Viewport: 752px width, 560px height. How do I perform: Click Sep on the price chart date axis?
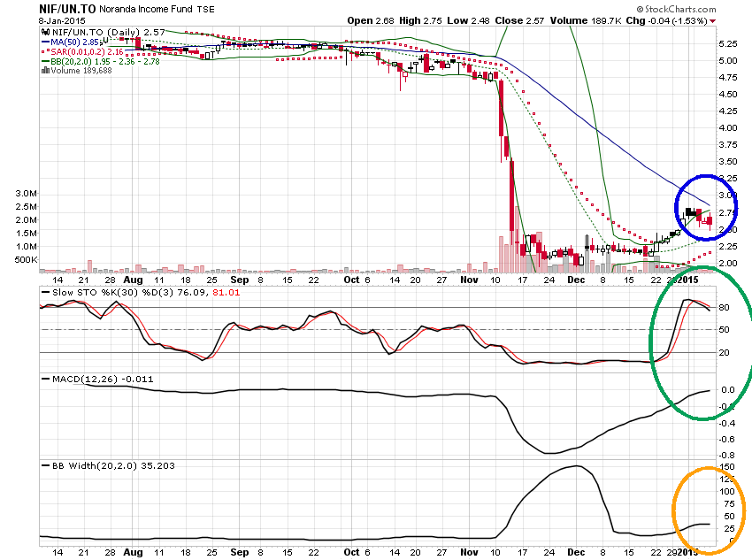[x=240, y=280]
